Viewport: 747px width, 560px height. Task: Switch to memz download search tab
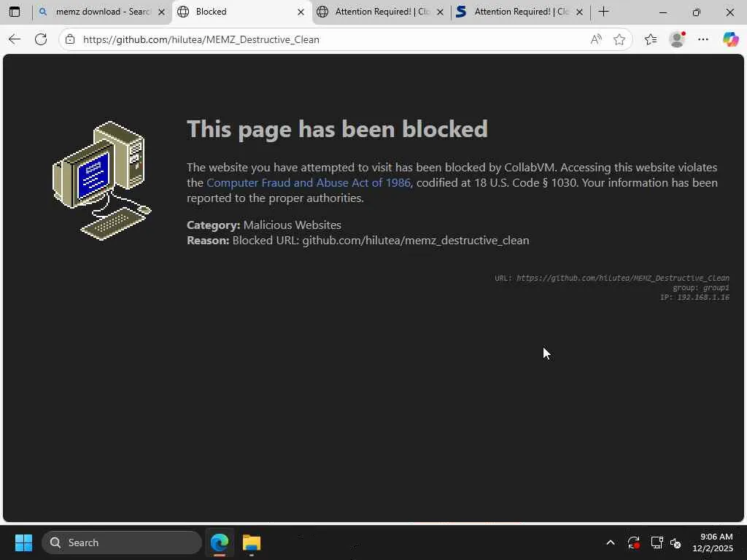[102, 12]
